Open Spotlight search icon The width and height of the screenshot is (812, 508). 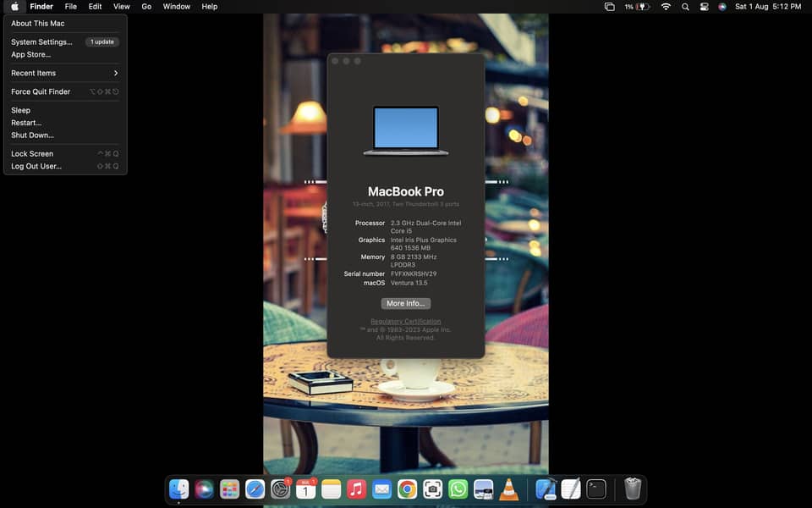click(x=685, y=7)
